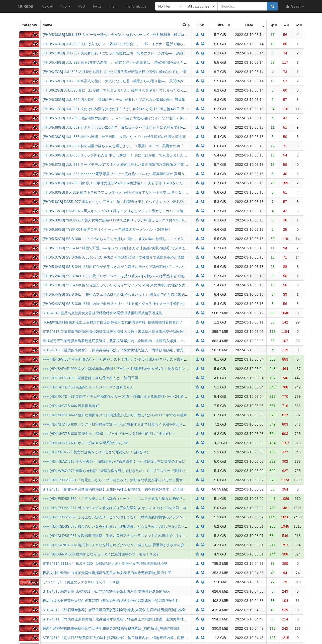
Task: Download torrent file for NEO-773 row
Action: pyautogui.click(x=197, y=452)
